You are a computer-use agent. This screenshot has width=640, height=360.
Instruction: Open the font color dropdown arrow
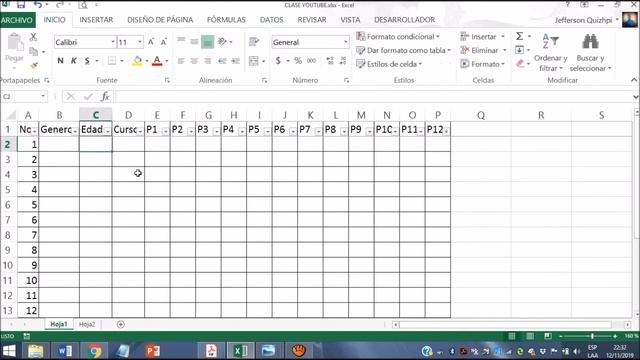(x=167, y=61)
